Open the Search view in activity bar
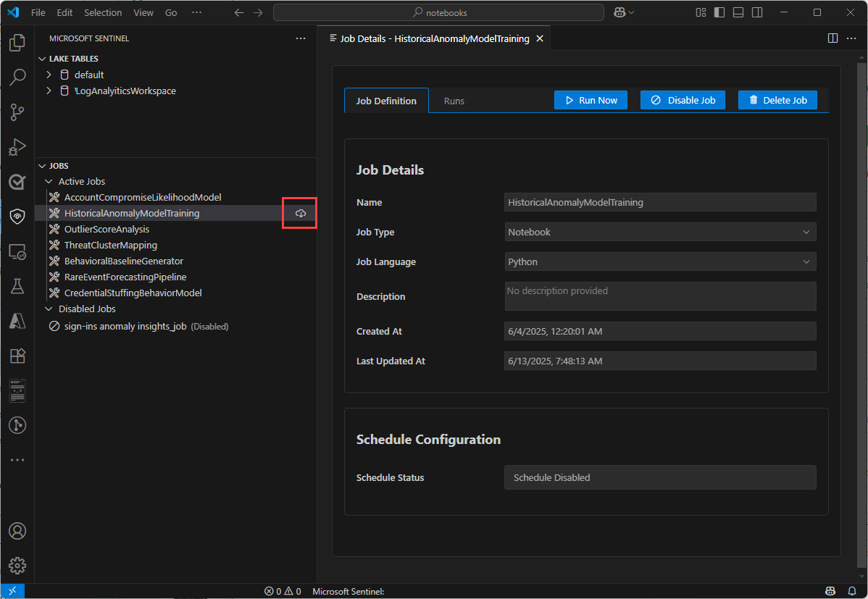The image size is (868, 599). pos(17,77)
